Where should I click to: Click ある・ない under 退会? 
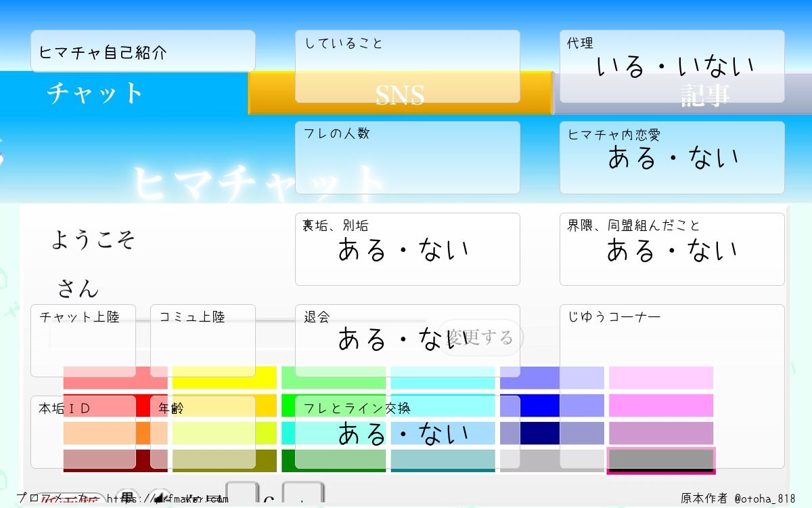403,339
